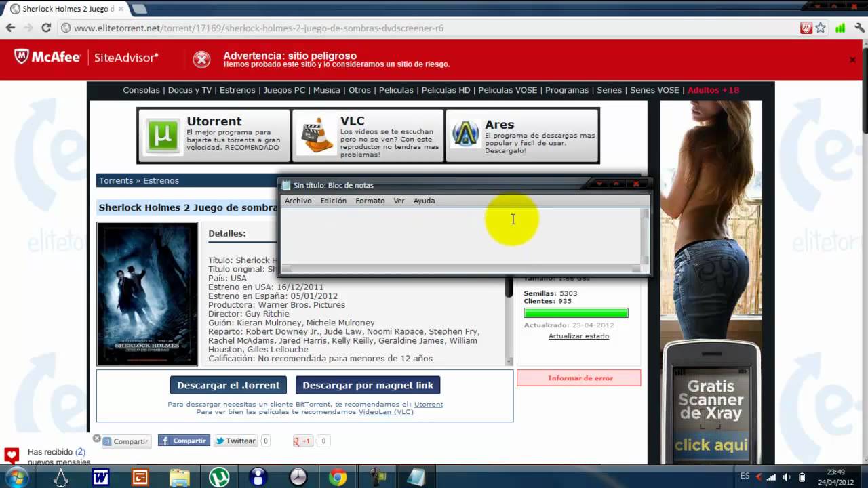
Task: Click the browser back arrow
Action: coord(10,28)
